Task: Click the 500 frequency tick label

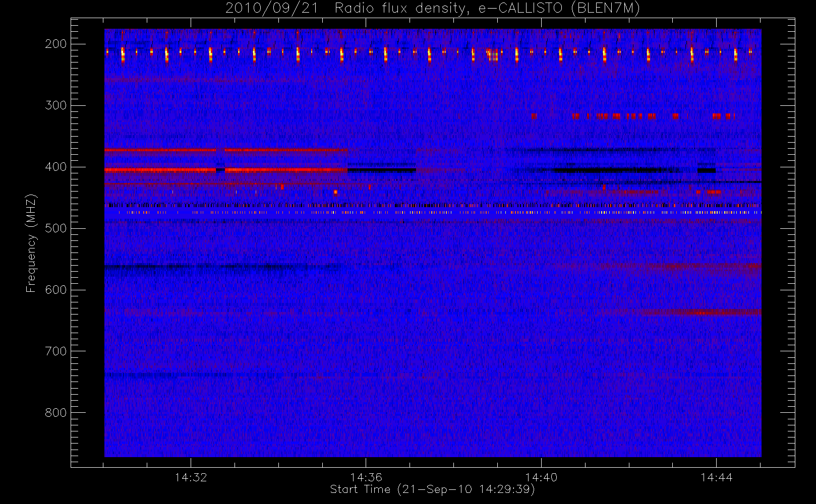Action: 55,228
